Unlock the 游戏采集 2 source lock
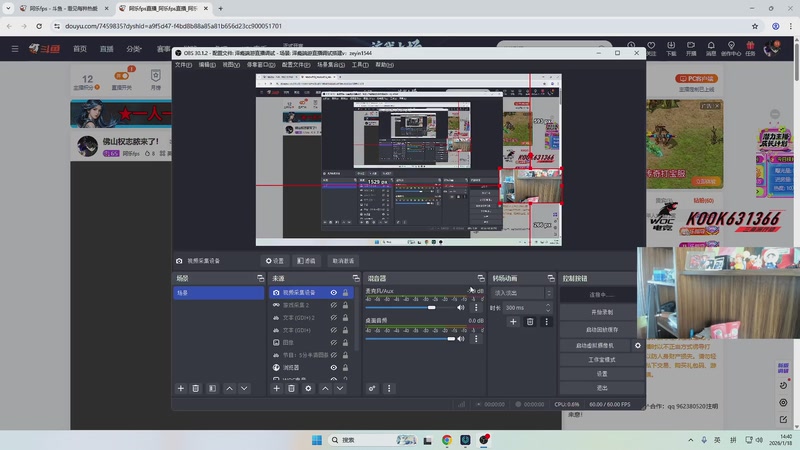The image size is (800, 450). tap(345, 305)
